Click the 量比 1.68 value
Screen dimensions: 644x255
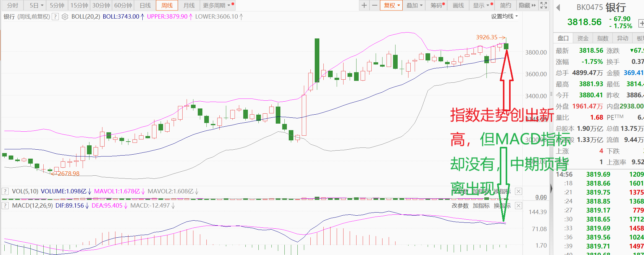pos(597,117)
